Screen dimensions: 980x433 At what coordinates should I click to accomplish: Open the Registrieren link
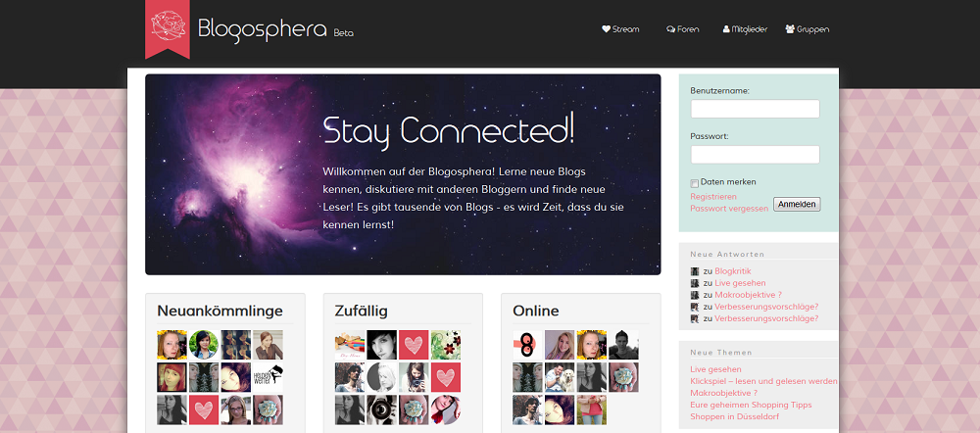pos(713,197)
